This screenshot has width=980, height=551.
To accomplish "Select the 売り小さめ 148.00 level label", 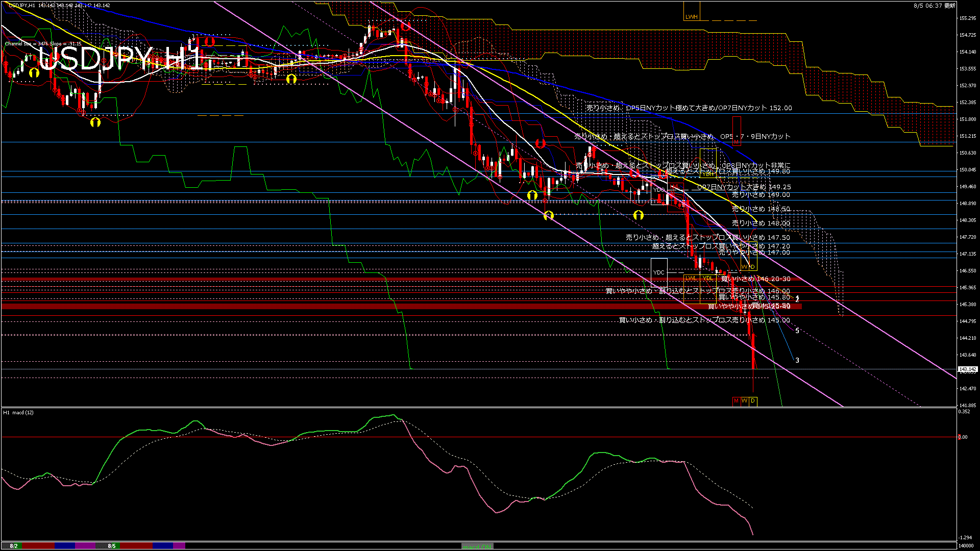I will coord(761,223).
